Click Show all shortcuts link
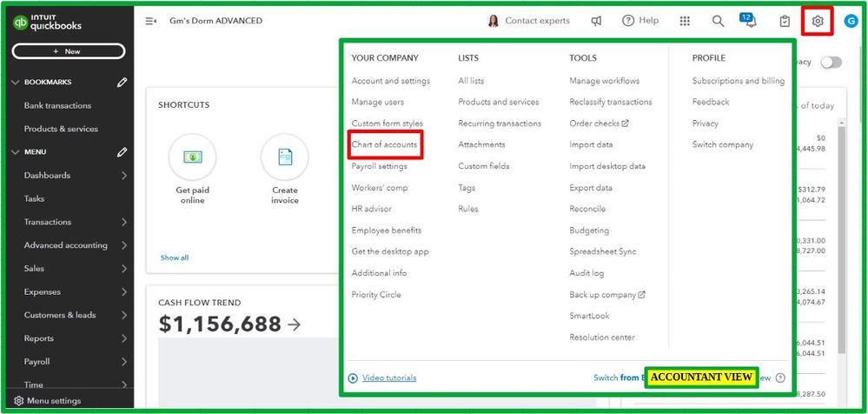This screenshot has width=868, height=414. pyautogui.click(x=175, y=257)
